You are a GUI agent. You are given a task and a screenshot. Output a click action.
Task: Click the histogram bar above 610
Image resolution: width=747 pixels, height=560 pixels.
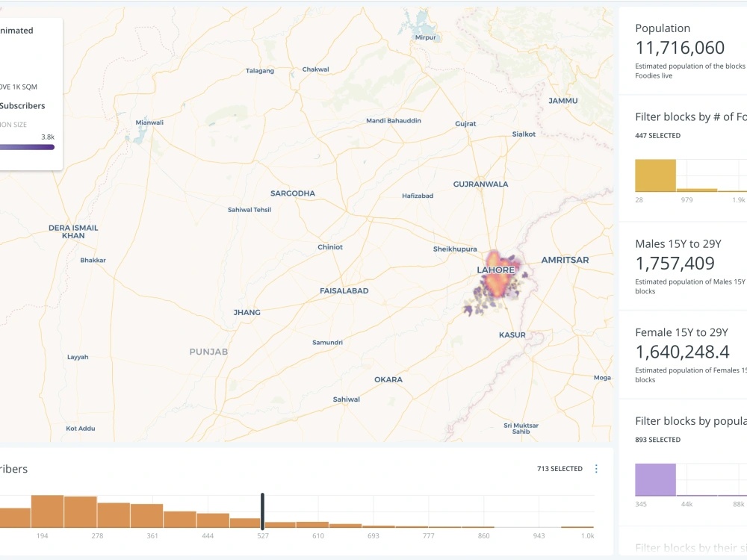312,524
